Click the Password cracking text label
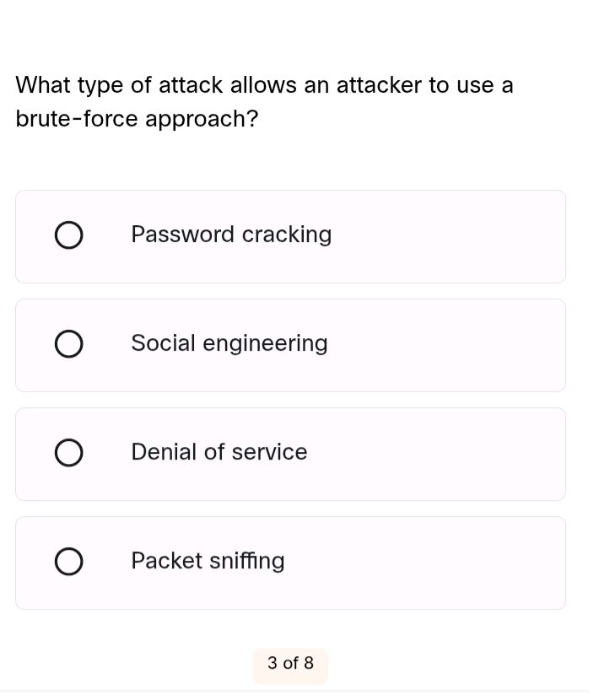This screenshot has height=700, width=599. 231,234
